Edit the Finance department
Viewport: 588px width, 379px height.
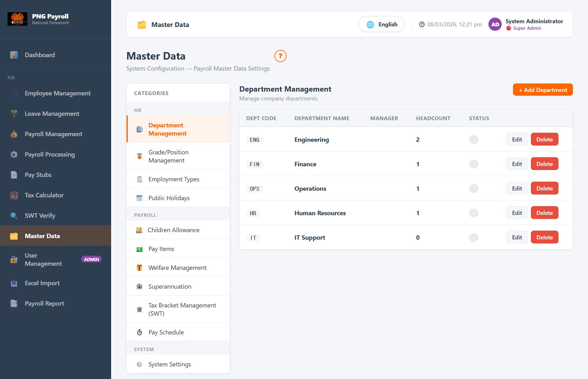pos(517,164)
